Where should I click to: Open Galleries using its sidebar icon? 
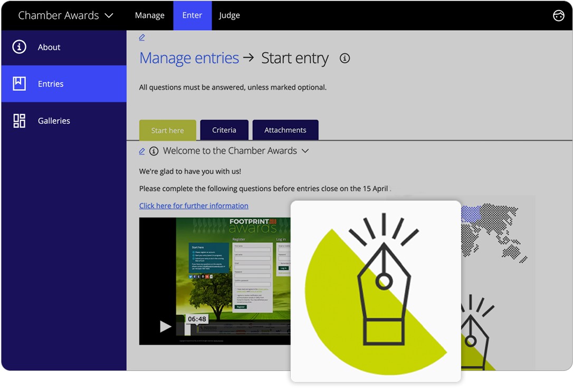pos(19,120)
